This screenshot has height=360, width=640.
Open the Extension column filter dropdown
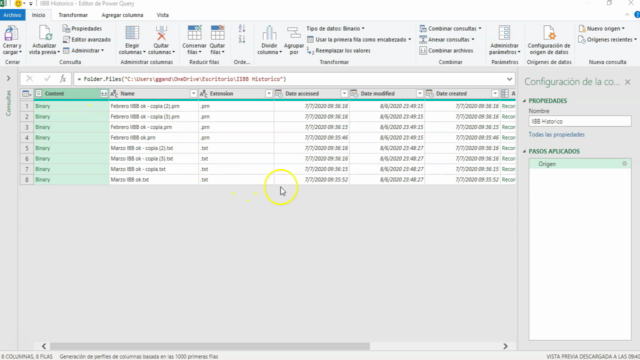click(x=269, y=94)
